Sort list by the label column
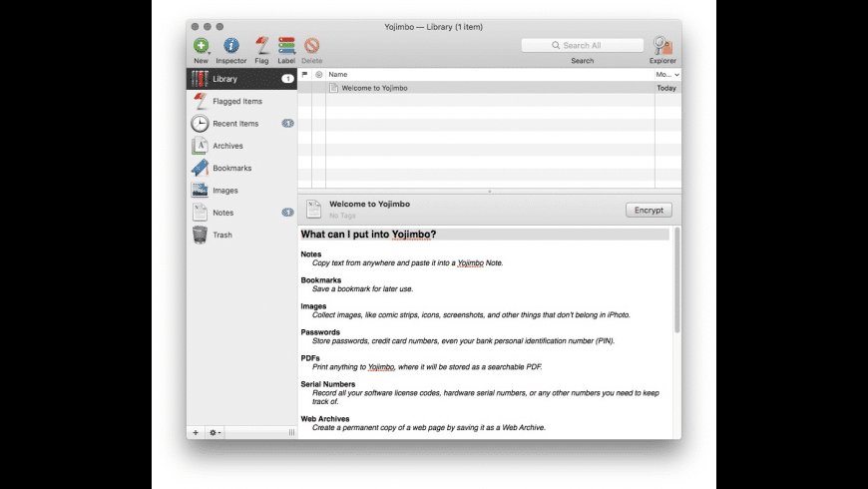This screenshot has width=868, height=489. pos(319,74)
